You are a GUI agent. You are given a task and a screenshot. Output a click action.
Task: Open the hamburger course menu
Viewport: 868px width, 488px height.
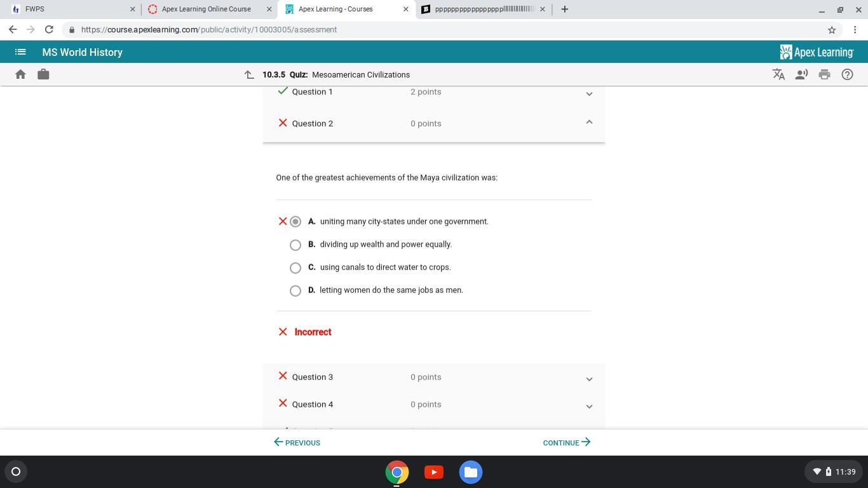click(x=20, y=52)
